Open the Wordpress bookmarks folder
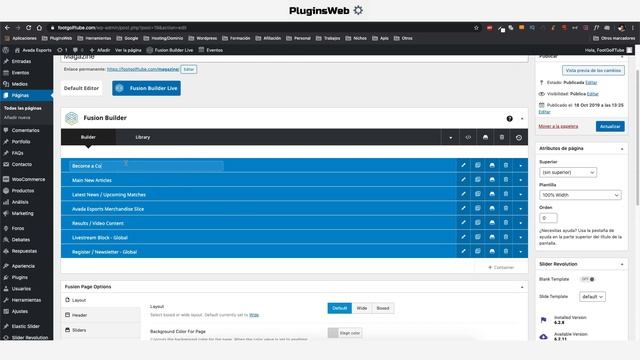 coord(202,38)
